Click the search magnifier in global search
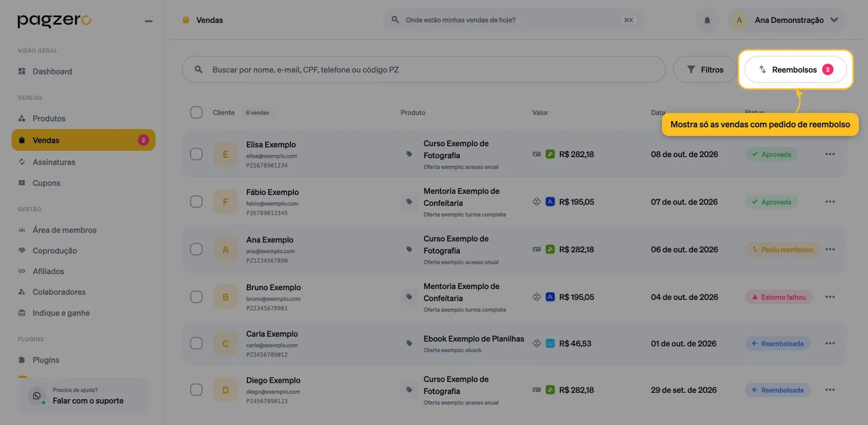The width and height of the screenshot is (868, 425). click(x=395, y=20)
